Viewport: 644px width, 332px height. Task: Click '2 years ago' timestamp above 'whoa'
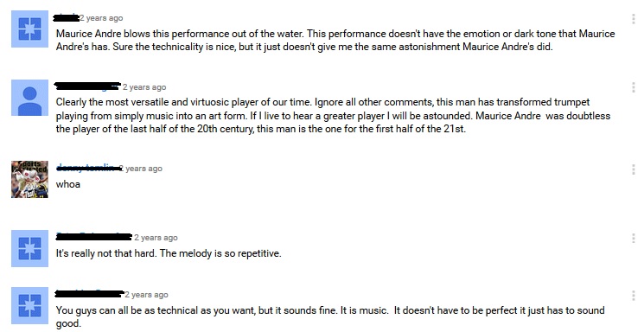[x=141, y=169]
